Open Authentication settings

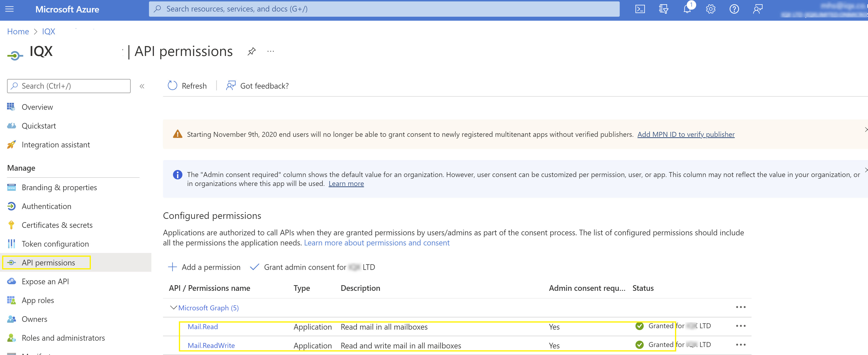point(47,206)
